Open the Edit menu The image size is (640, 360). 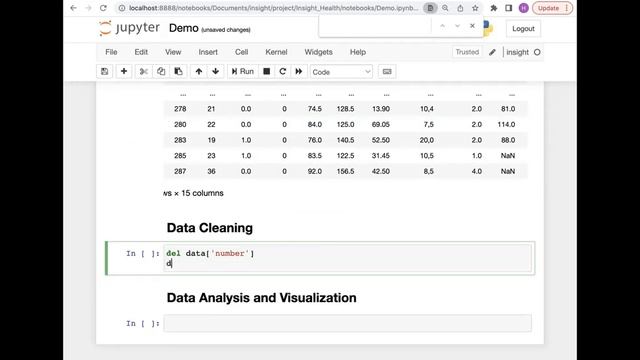tap(141, 52)
